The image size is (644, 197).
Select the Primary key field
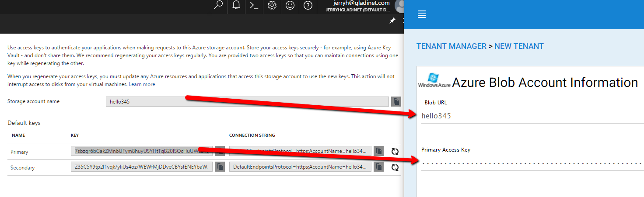coord(142,151)
